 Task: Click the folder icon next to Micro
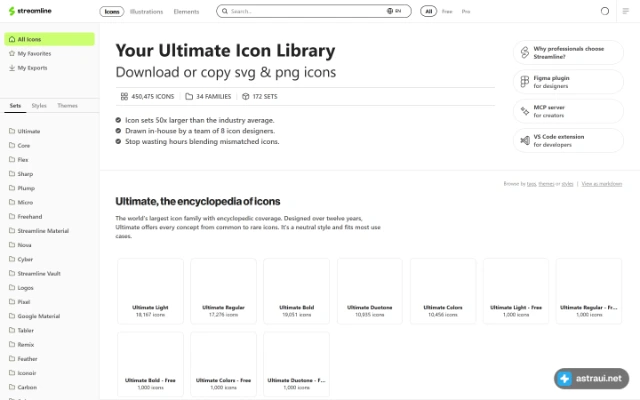(x=12, y=202)
